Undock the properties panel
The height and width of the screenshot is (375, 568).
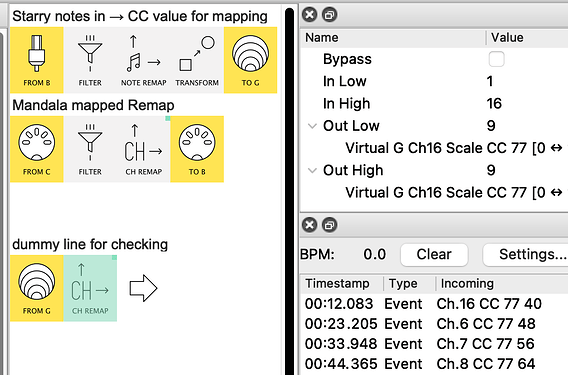click(330, 15)
